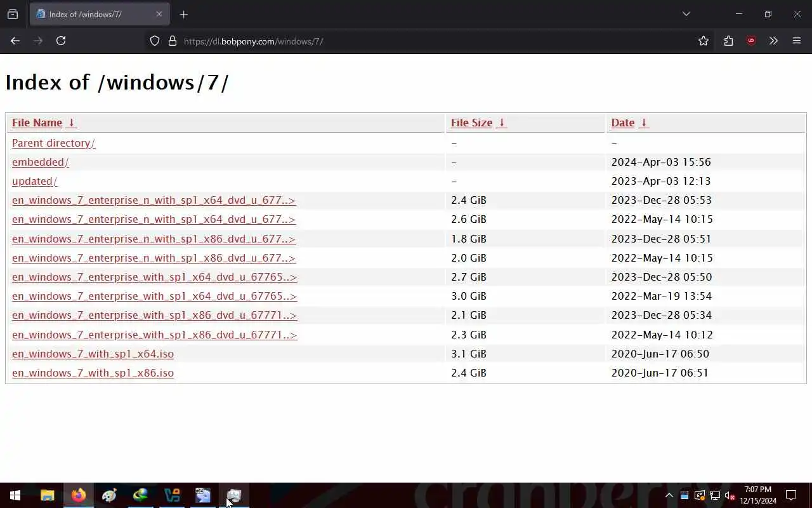
Task: Click the date 2023-Dec-28 05:34
Action: click(x=662, y=315)
